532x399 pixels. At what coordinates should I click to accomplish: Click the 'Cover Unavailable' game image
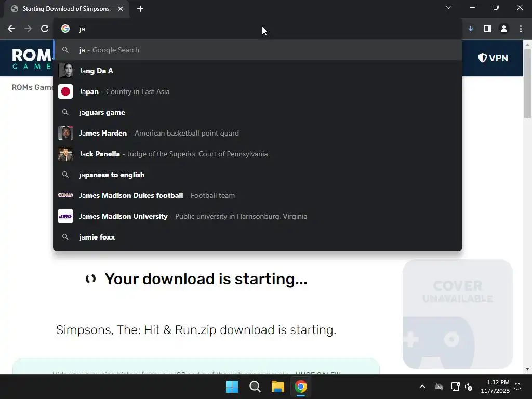[x=457, y=314]
